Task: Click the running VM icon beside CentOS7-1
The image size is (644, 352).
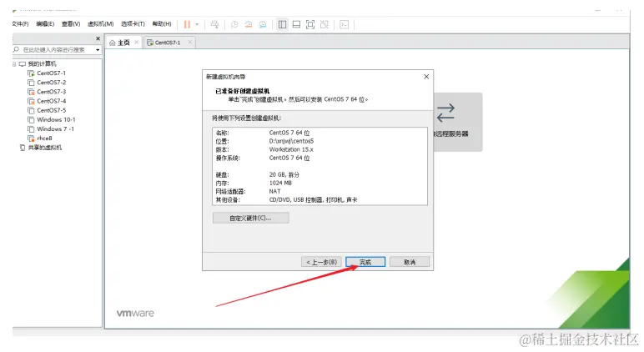Action: 31,73
